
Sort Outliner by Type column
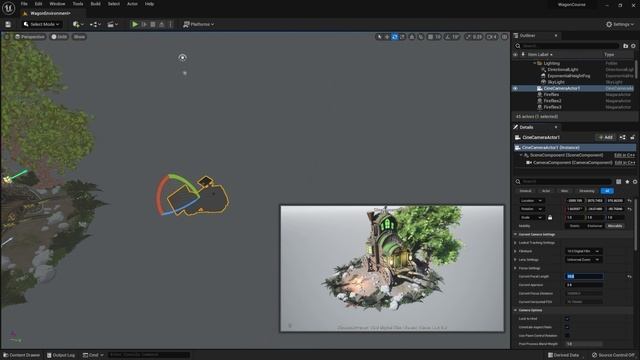tap(609, 54)
